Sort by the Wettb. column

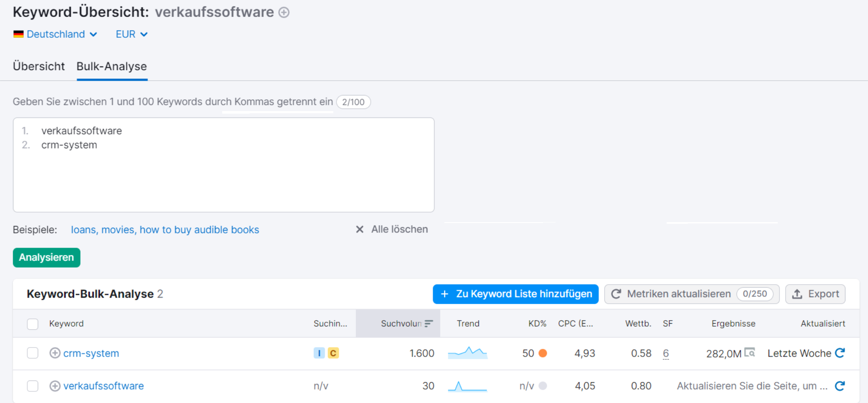click(x=638, y=324)
